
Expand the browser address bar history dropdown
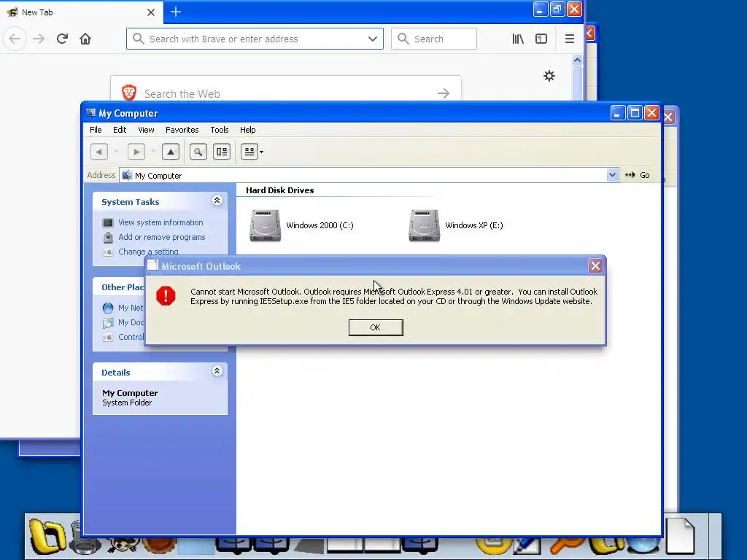(x=373, y=39)
